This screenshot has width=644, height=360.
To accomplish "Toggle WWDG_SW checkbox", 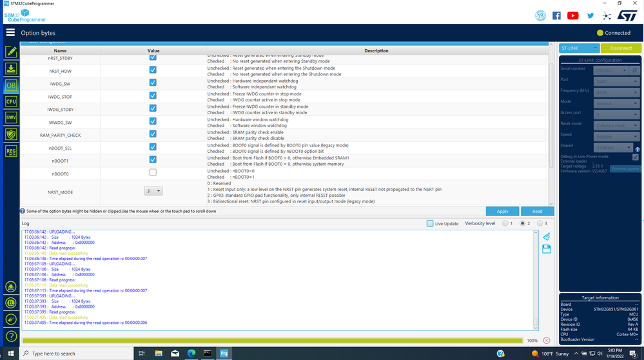I will pos(153,121).
